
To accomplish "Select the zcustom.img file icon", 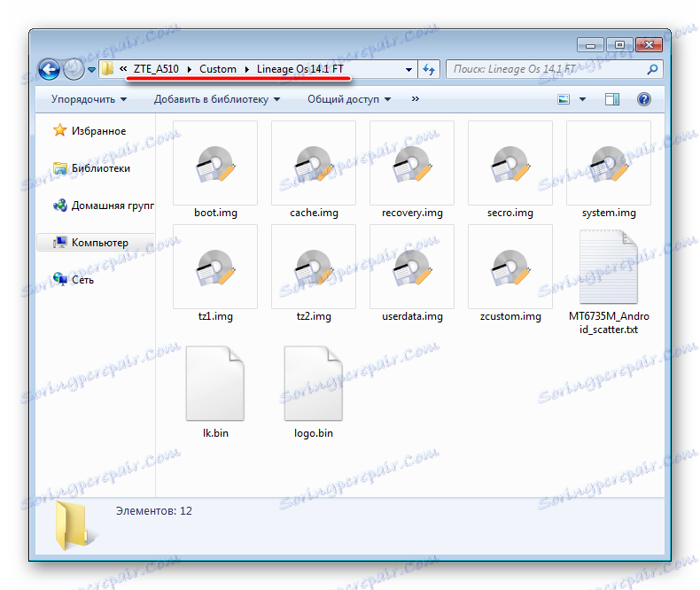I will [509, 267].
